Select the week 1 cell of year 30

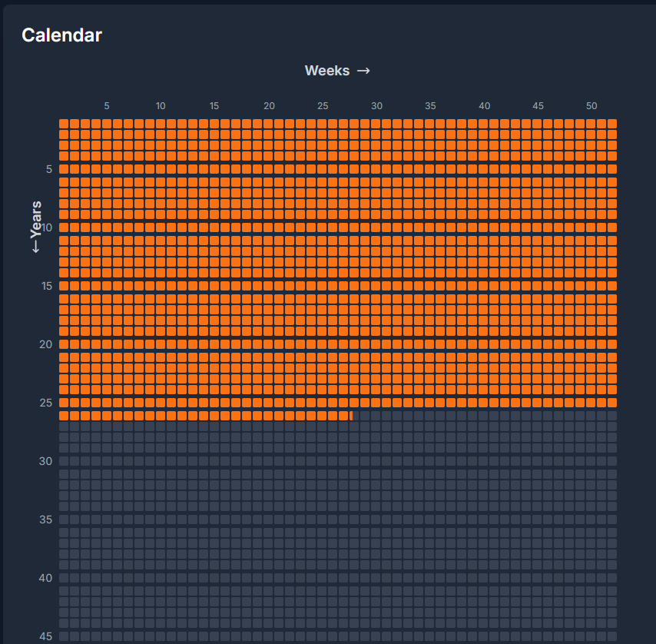coord(64,461)
